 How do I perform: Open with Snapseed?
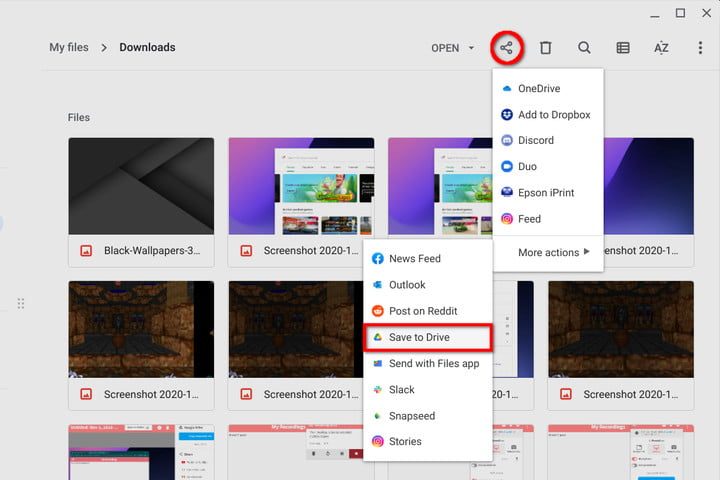[428, 416]
